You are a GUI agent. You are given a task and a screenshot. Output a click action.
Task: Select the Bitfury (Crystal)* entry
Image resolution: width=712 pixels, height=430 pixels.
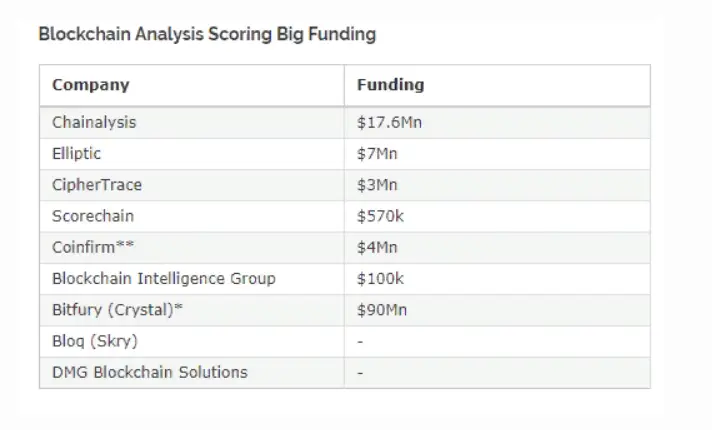coord(117,310)
